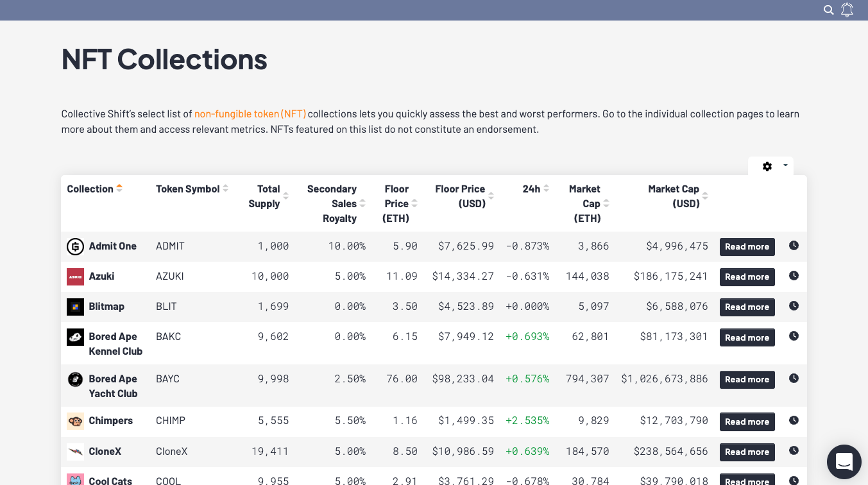Screen dimensions: 868x485
Task: Click the clock icon in Azuki row
Action: tap(794, 276)
